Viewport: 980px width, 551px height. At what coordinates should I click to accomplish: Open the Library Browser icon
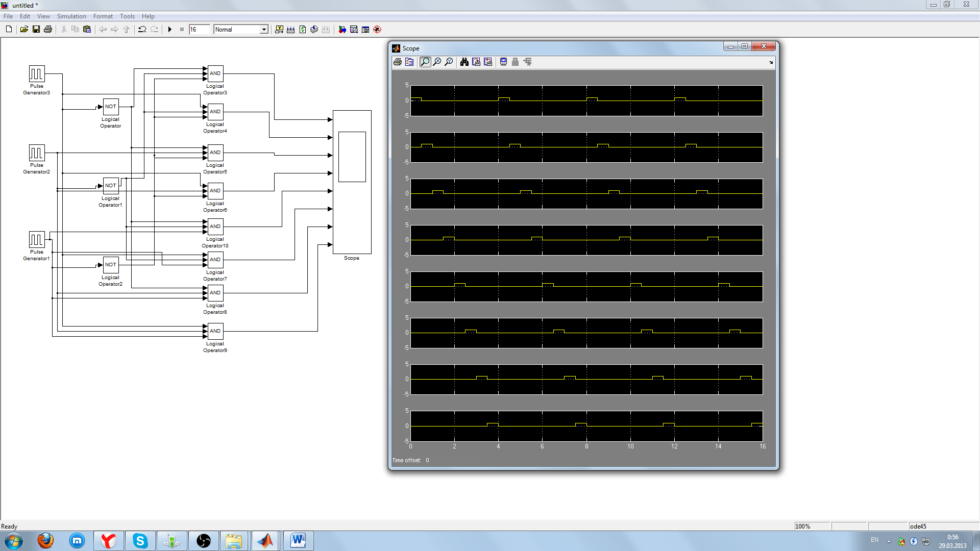(x=342, y=30)
